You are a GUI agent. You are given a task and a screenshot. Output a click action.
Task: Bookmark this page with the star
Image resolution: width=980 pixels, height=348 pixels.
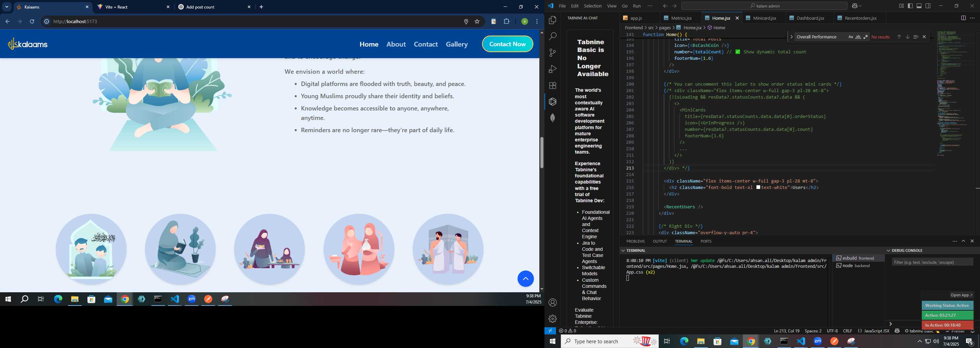click(477, 22)
